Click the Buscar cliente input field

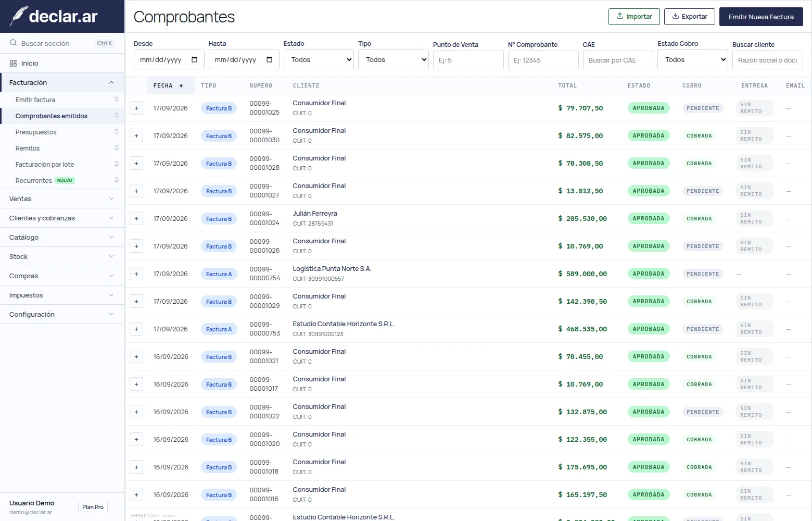coord(767,60)
